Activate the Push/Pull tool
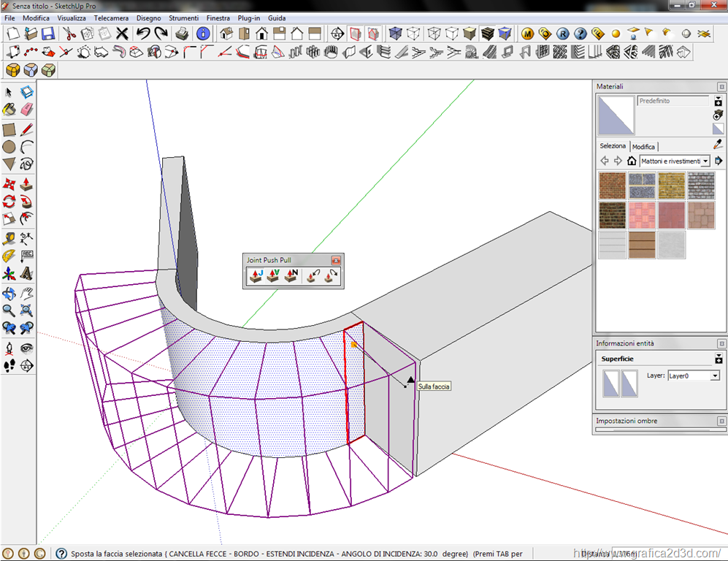This screenshot has width=728, height=561. (x=27, y=183)
